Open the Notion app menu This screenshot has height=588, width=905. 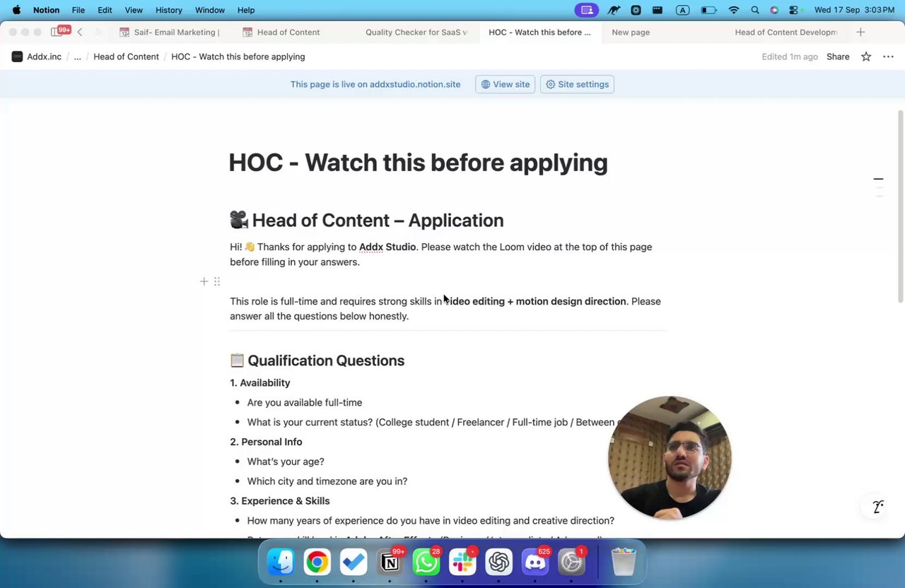(46, 10)
